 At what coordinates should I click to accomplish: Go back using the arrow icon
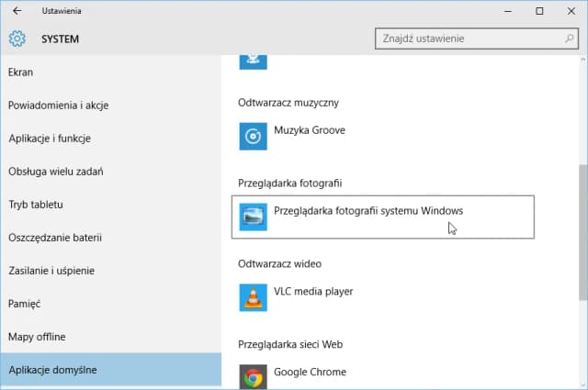(x=17, y=11)
